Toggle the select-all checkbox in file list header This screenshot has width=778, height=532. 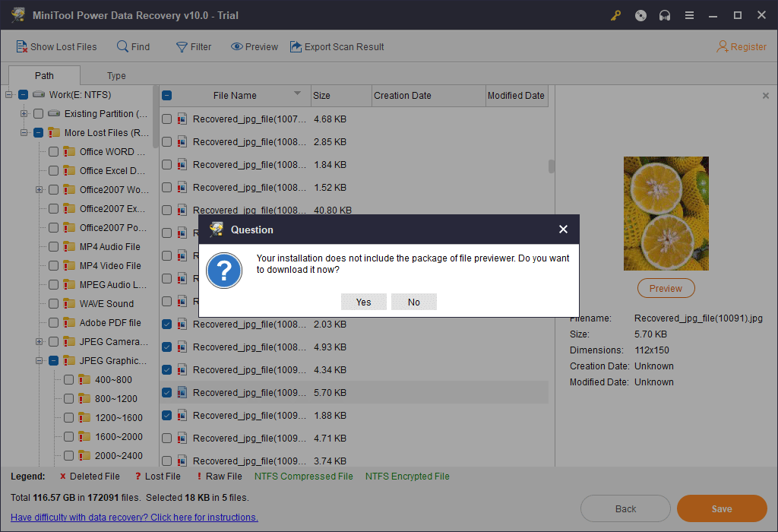(166, 95)
